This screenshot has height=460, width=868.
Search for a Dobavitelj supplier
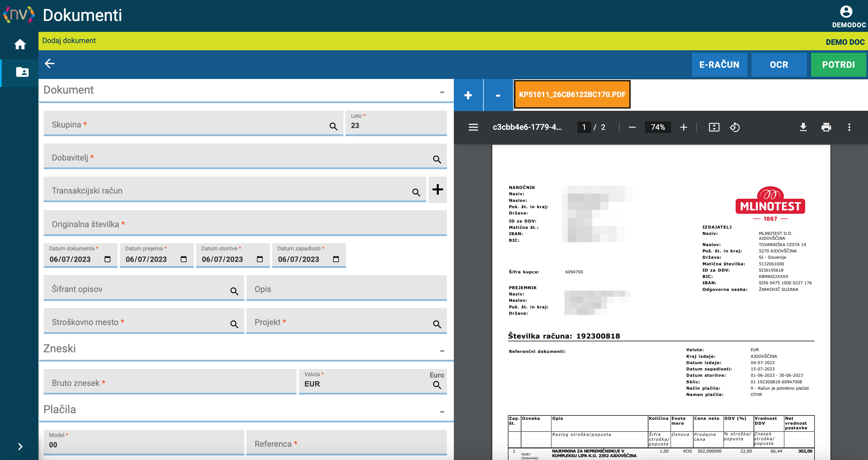437,160
